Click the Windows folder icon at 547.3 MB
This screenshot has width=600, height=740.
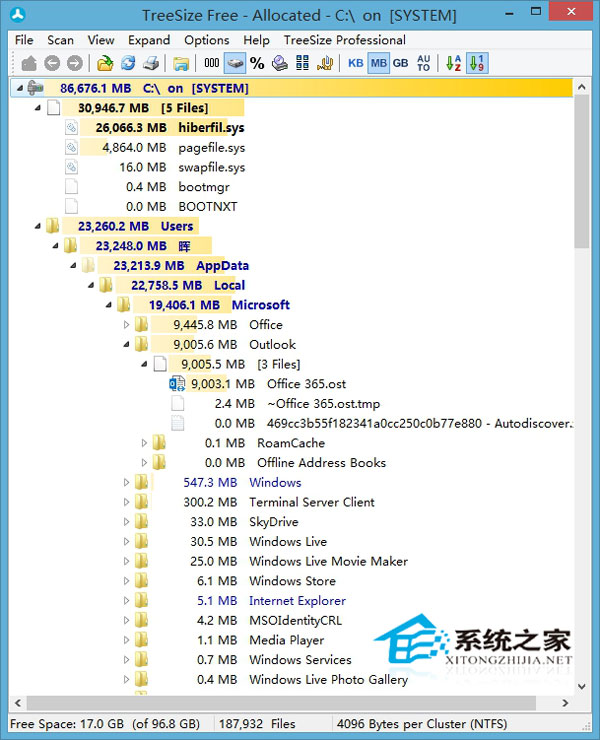click(141, 482)
